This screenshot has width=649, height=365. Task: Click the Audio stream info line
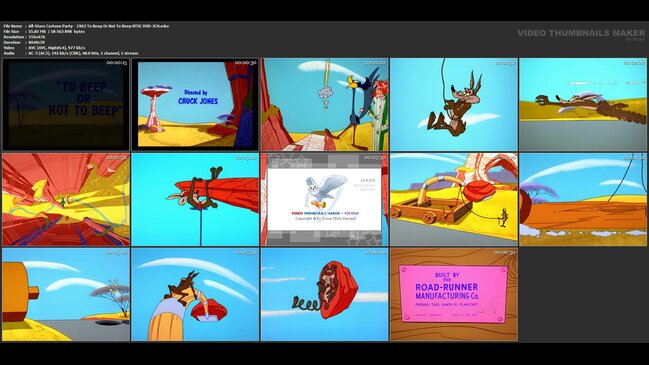(71, 53)
